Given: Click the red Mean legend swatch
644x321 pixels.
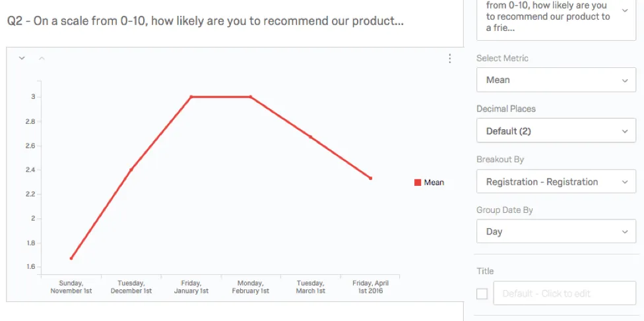Looking at the screenshot, I should (418, 183).
